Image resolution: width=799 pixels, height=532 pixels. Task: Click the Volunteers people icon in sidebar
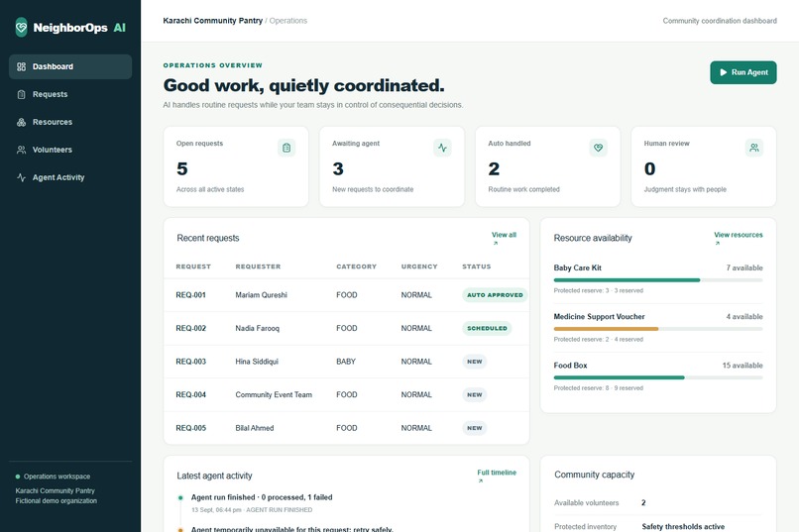pos(22,150)
